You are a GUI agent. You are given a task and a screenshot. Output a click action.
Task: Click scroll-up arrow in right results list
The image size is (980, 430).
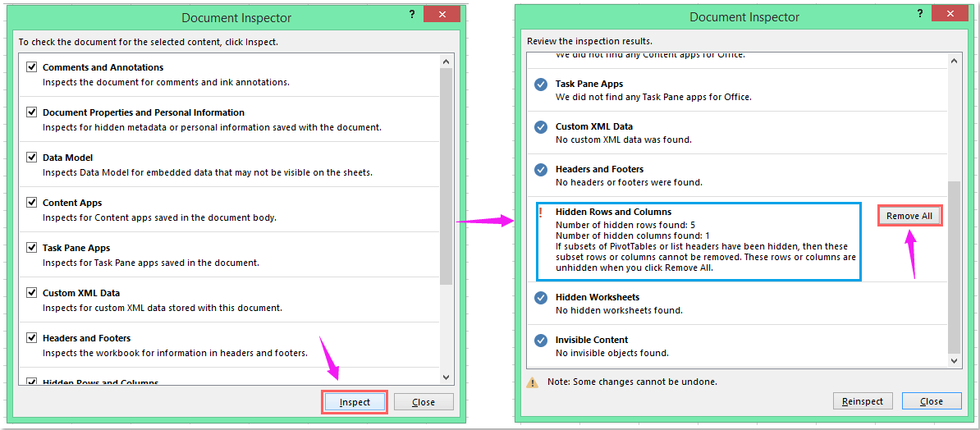954,62
